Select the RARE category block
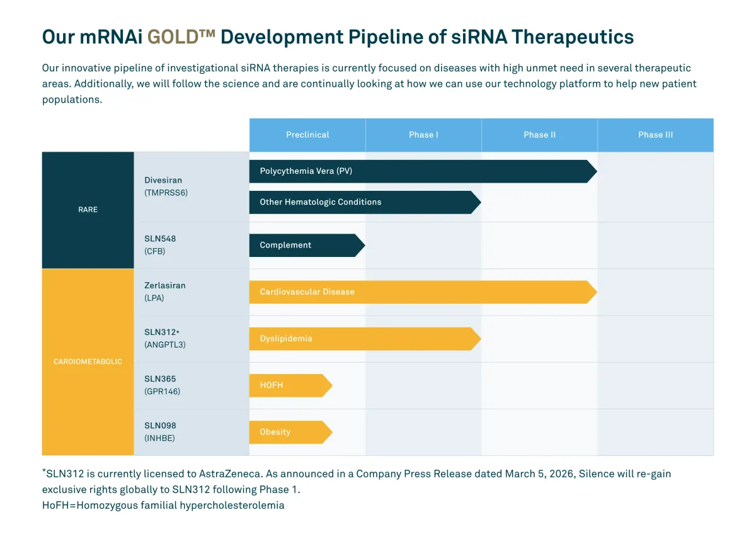The image size is (756, 546). tap(88, 210)
